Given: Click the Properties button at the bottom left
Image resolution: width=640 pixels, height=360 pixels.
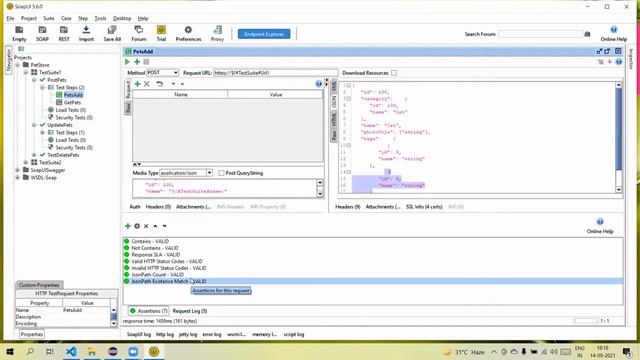Looking at the screenshot, I should 31,334.
